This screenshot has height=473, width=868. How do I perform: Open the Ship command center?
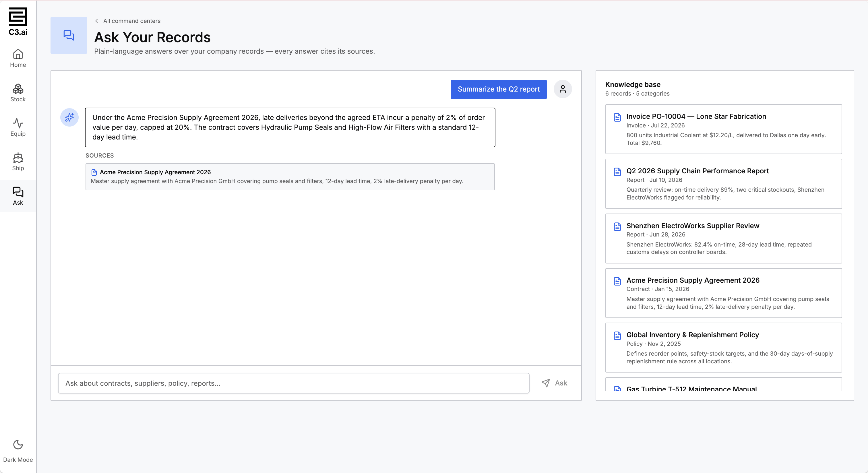[x=18, y=162]
